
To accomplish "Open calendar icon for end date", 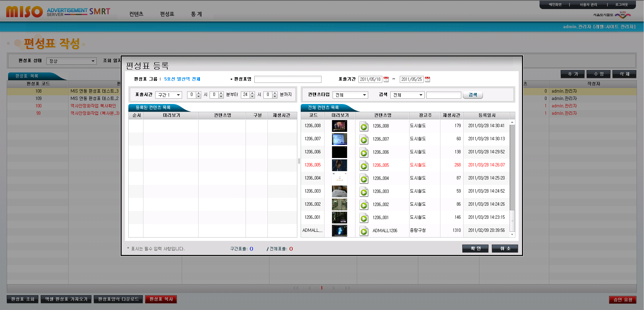I will (427, 79).
